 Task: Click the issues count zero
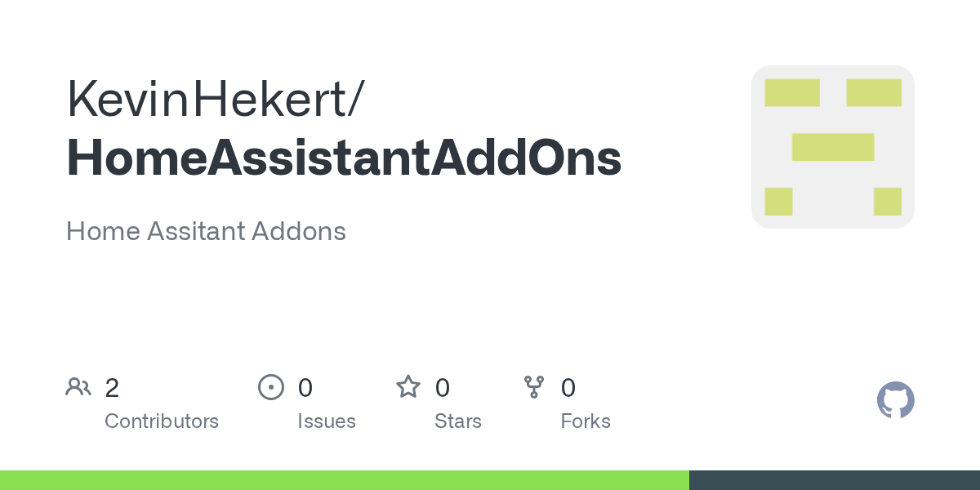pos(305,387)
